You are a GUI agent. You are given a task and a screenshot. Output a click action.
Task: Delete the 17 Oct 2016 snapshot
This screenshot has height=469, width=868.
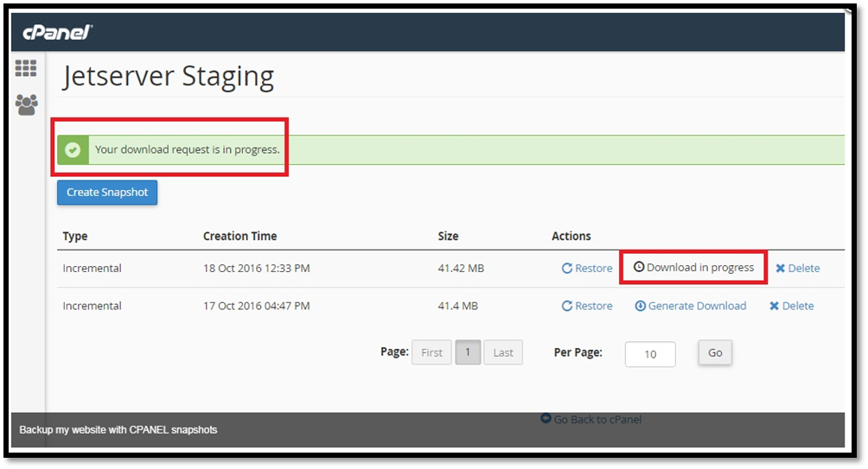point(792,306)
